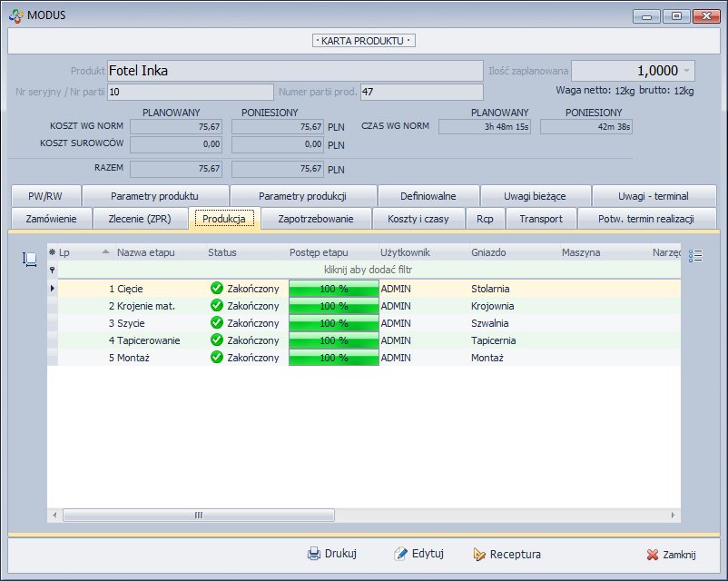
Task: Click the filter row to add filter
Action: coord(363,270)
